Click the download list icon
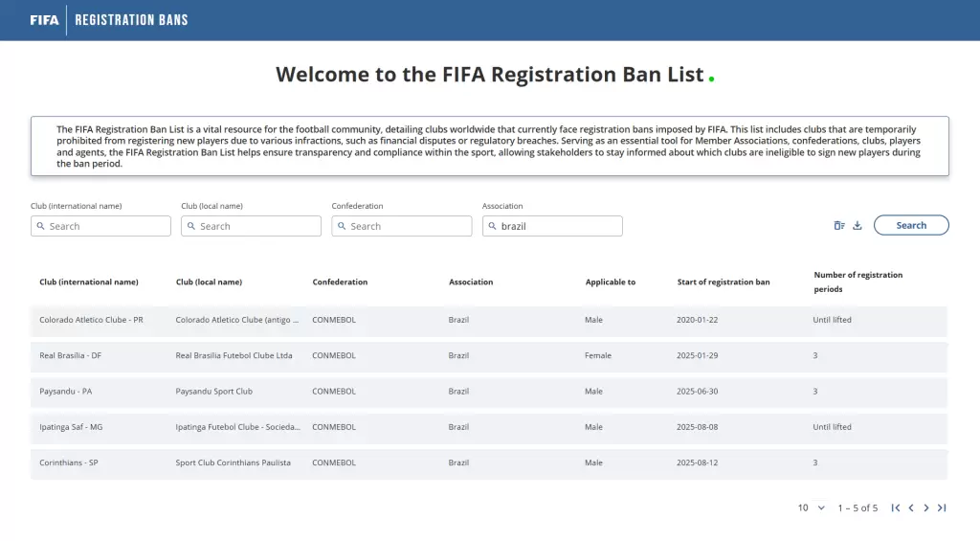980x541 pixels. coord(857,226)
